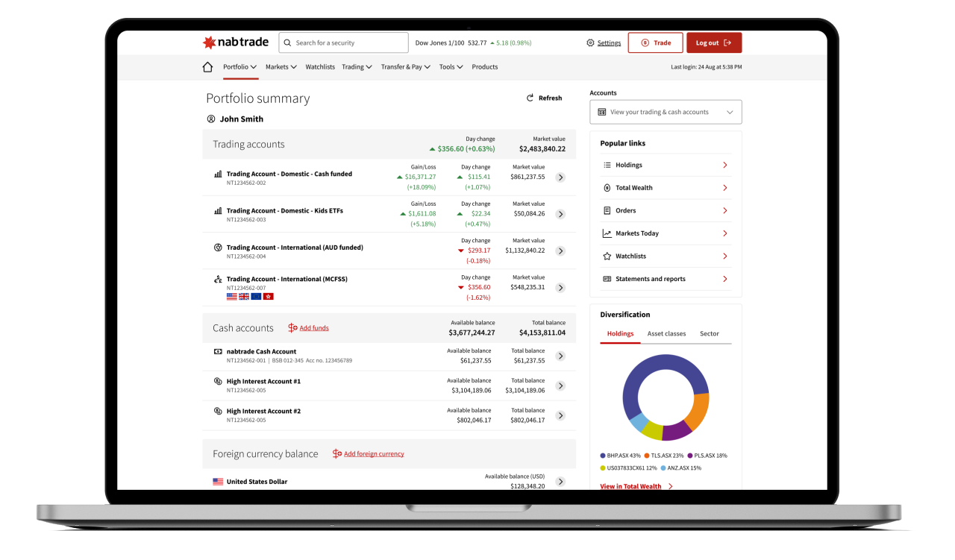Expand the Portfolio menu

[240, 67]
